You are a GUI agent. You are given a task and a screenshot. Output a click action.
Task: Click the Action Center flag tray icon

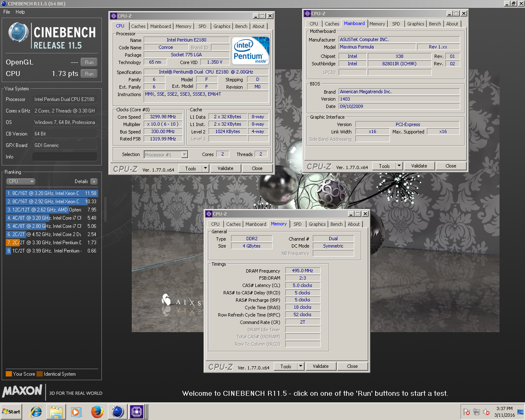(467, 412)
